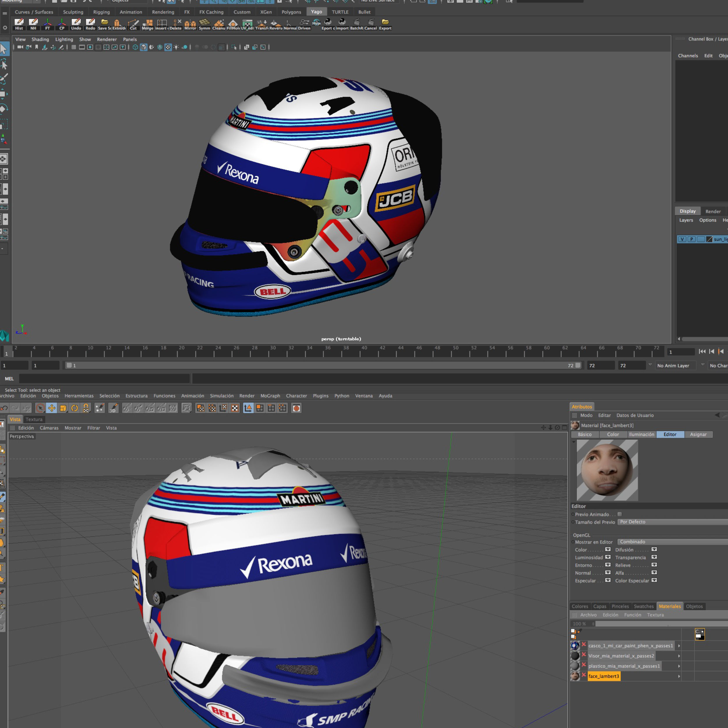Select the Cinema 4D Scale tool icon
Image resolution: width=728 pixels, height=728 pixels.
pyautogui.click(x=63, y=408)
